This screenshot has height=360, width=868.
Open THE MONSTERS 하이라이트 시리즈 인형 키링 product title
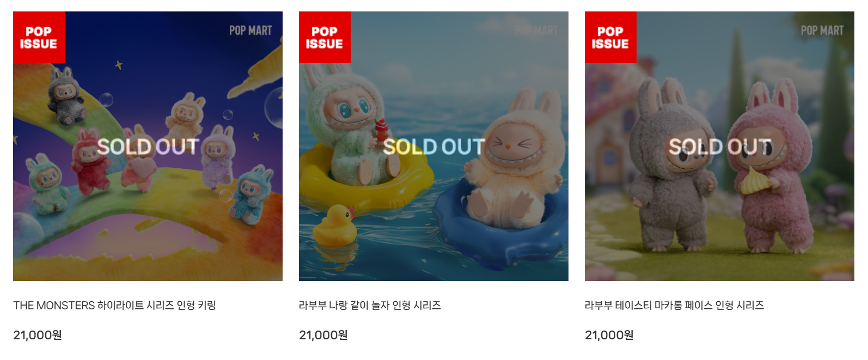click(x=114, y=305)
